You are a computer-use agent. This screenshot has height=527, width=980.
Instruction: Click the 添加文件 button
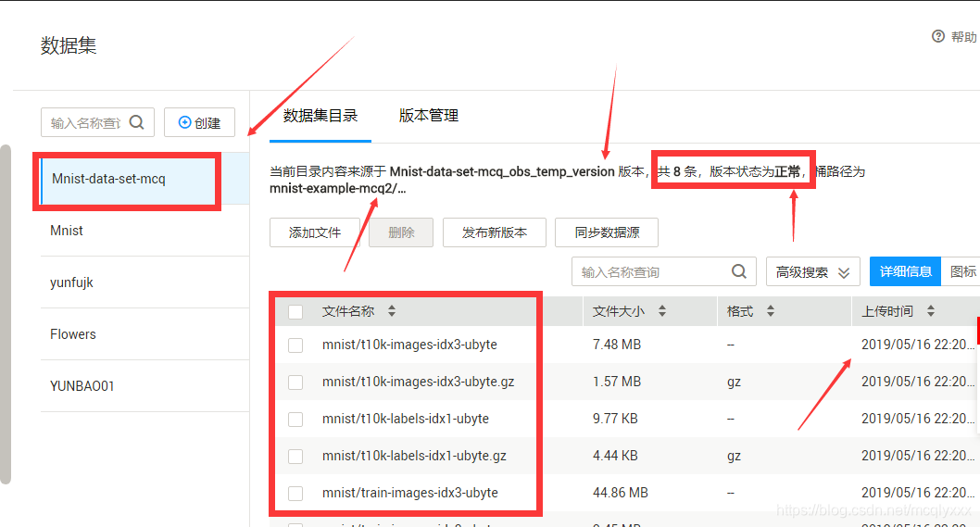pyautogui.click(x=314, y=232)
